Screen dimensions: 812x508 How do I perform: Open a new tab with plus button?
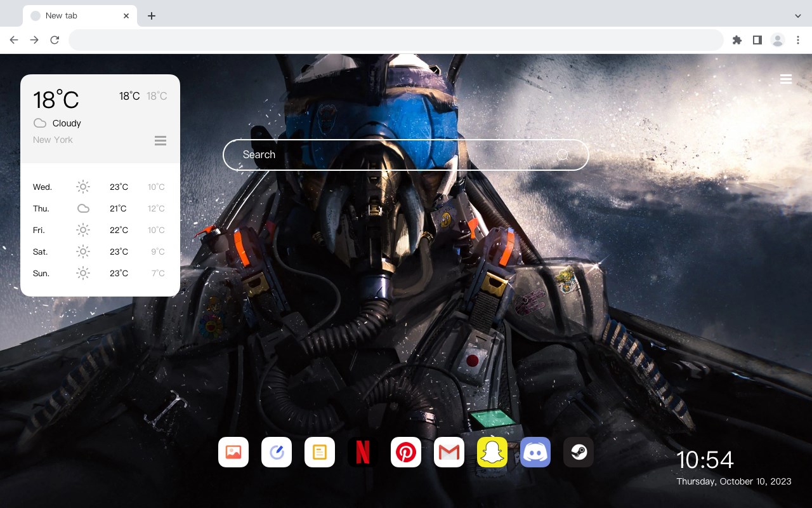coord(151,16)
